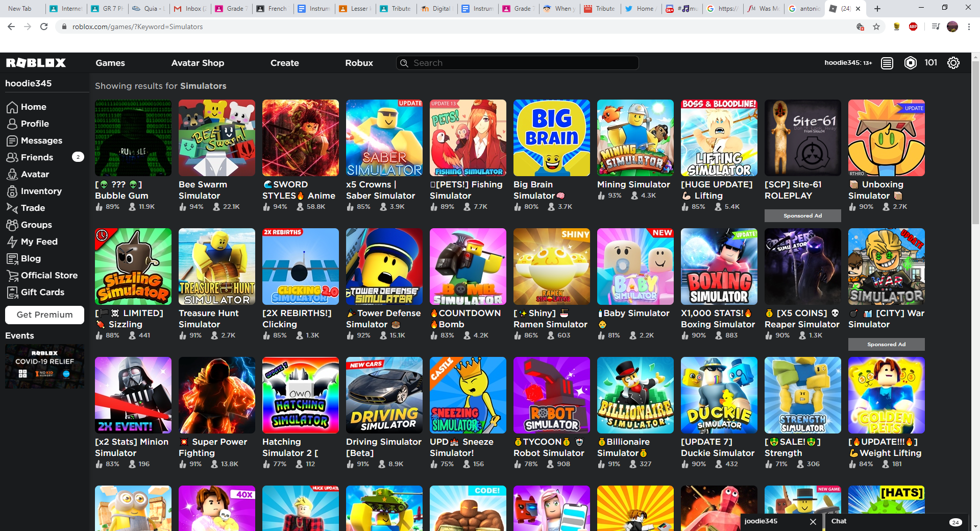Open the Messages sidebar icon
Screen dimensions: 980x531
tap(12, 141)
